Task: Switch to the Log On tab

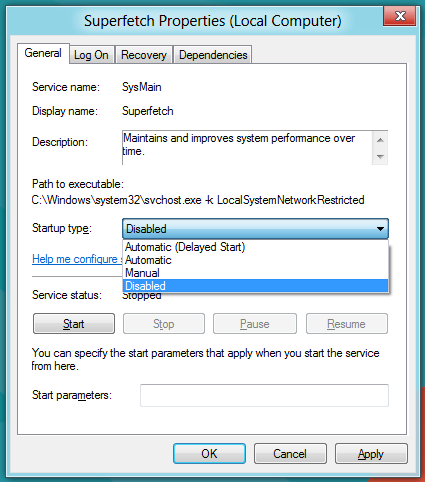Action: (x=91, y=55)
